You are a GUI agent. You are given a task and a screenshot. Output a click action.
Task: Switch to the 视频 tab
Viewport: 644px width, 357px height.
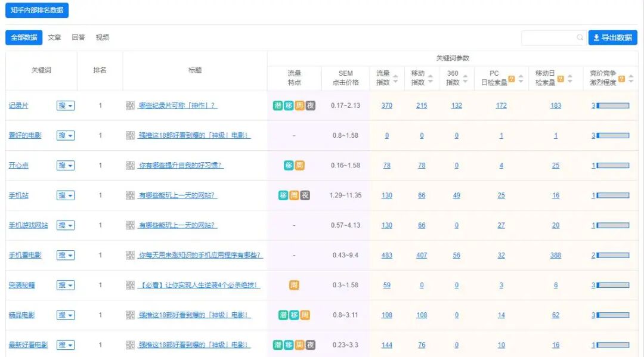click(x=103, y=38)
